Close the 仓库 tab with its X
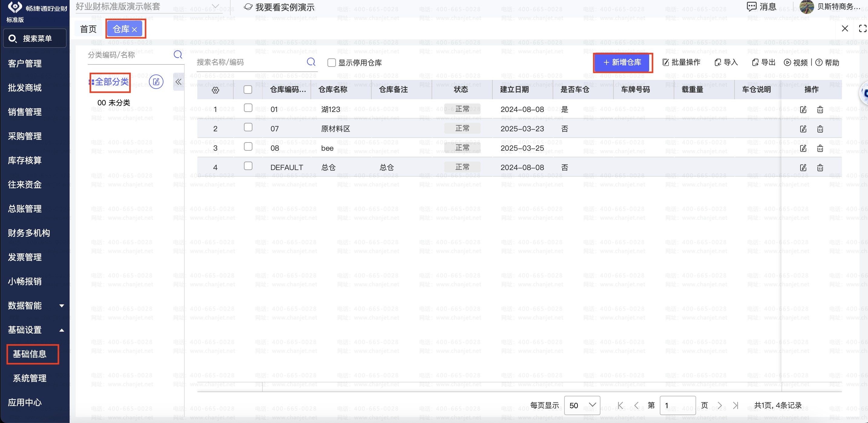This screenshot has height=423, width=868. coord(134,30)
